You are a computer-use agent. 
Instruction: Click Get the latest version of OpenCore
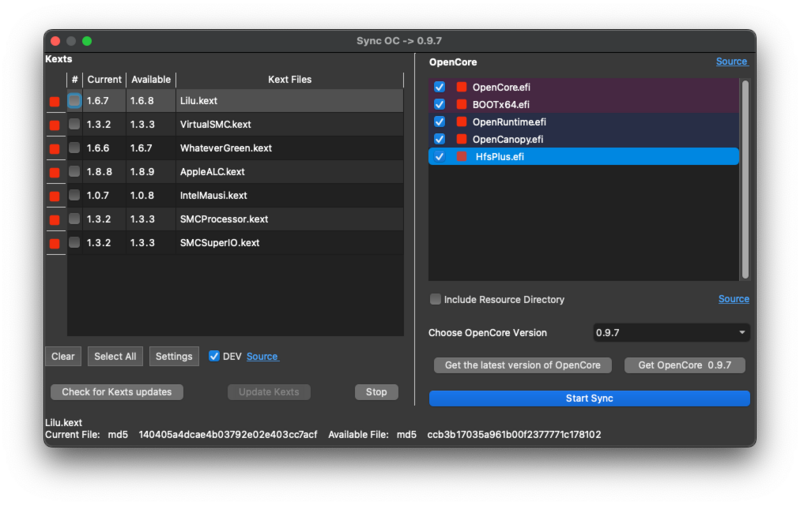(x=522, y=365)
